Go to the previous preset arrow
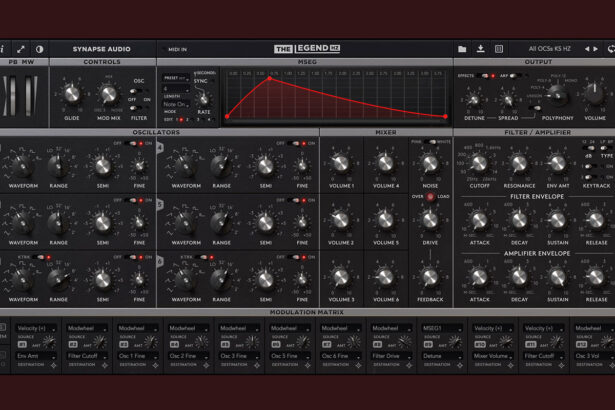 coord(587,49)
